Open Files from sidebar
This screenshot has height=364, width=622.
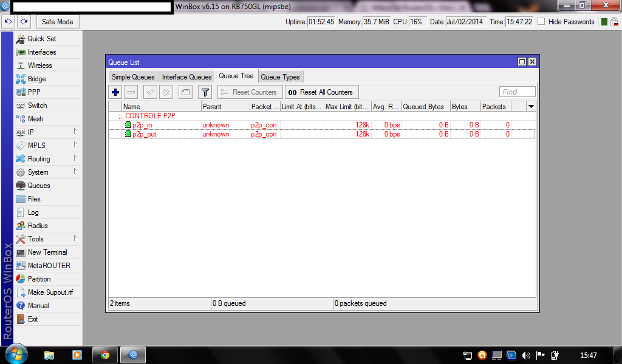pyautogui.click(x=48, y=199)
